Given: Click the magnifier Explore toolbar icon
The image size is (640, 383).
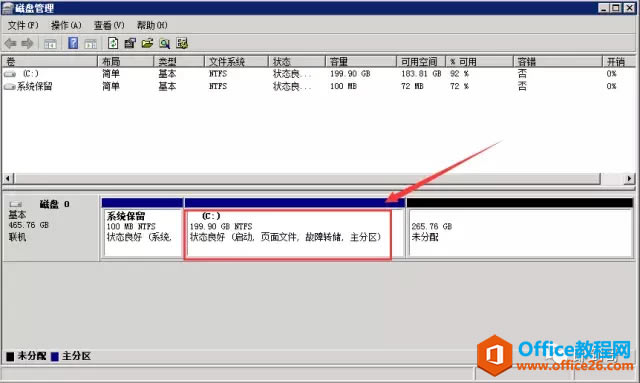Looking at the screenshot, I should pyautogui.click(x=164, y=43).
